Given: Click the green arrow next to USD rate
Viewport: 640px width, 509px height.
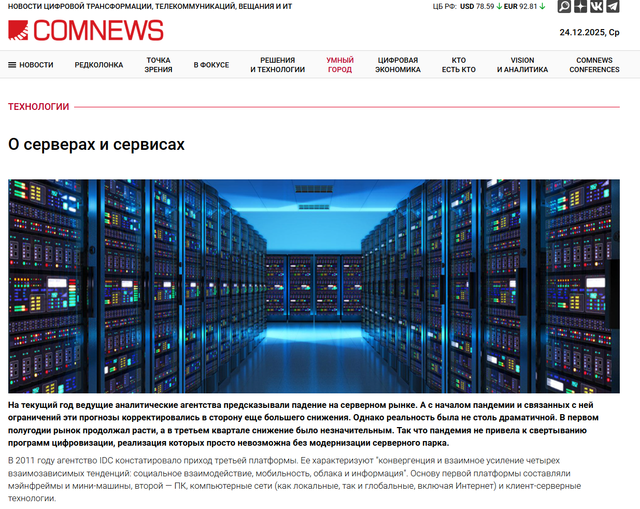Looking at the screenshot, I should (x=499, y=7).
